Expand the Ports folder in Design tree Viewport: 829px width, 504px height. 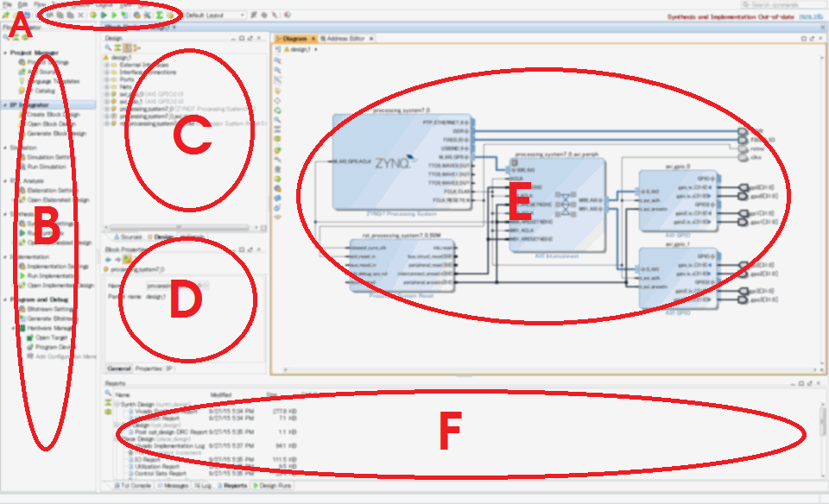(107, 80)
